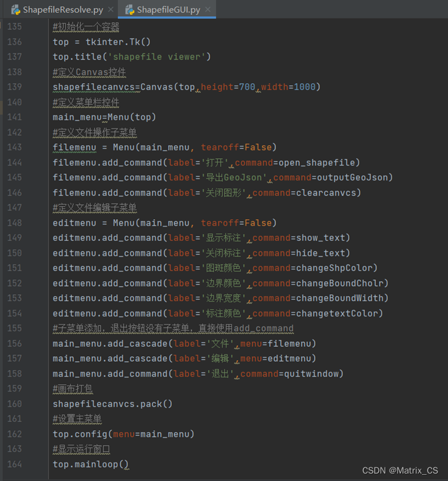Click the comment '#画布打包'
The height and width of the screenshot is (481, 448).
[73, 389]
